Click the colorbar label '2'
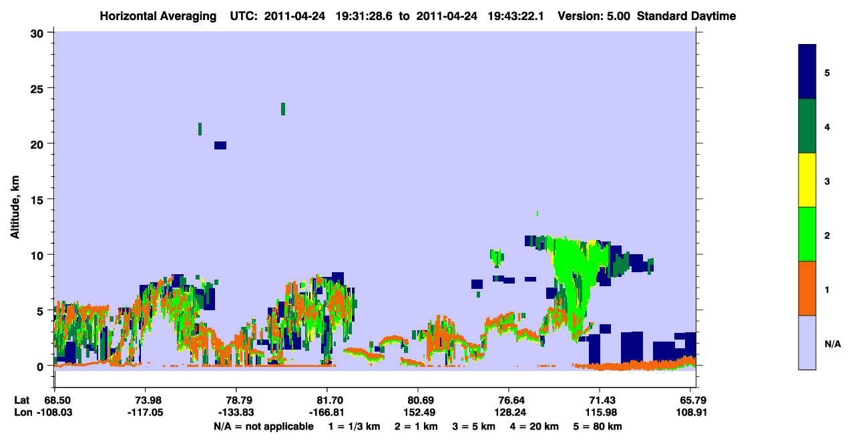This screenshot has width=868, height=445. pyautogui.click(x=827, y=235)
